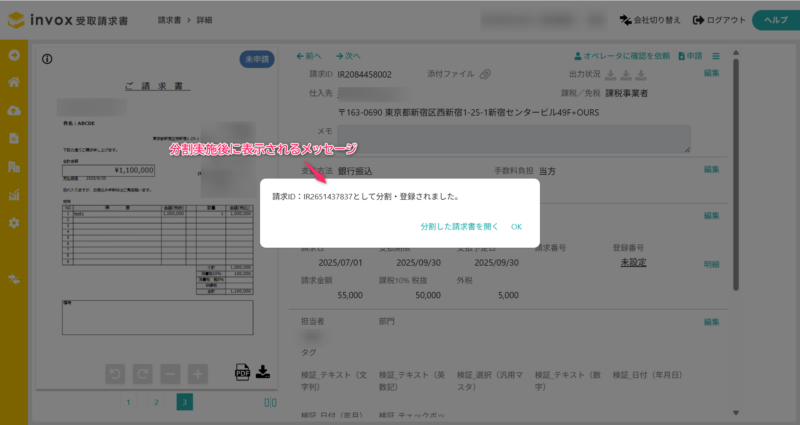This screenshot has height=425, width=800.
Task: Open the PDF icon below preview
Action: [x=242, y=372]
